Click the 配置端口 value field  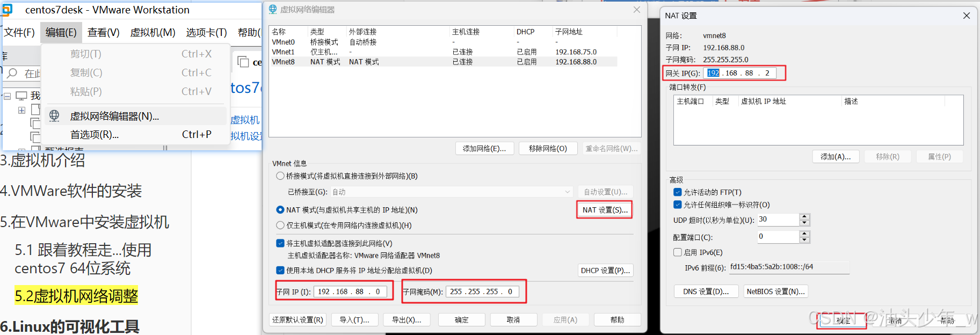pyautogui.click(x=778, y=237)
